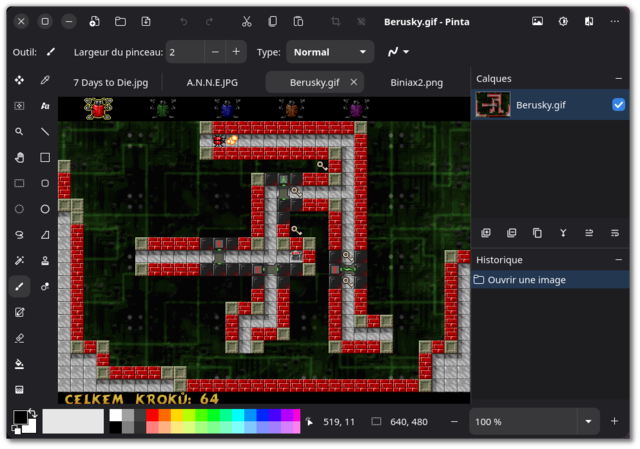This screenshot has height=449, width=640.
Task: Select the Color Picker tool
Action: pos(45,80)
